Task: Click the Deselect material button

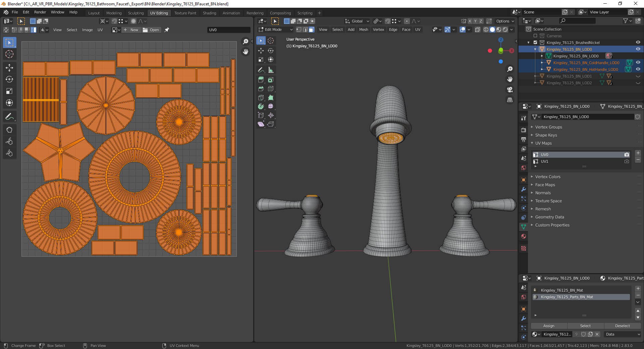Action: (622, 326)
